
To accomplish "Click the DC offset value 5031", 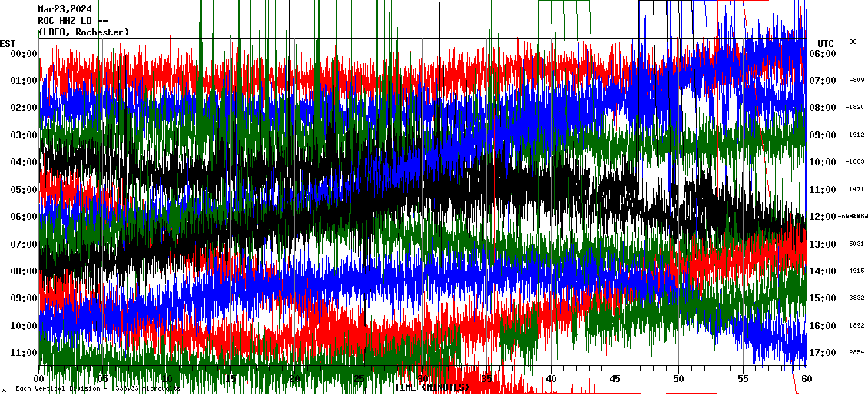I will (x=856, y=244).
